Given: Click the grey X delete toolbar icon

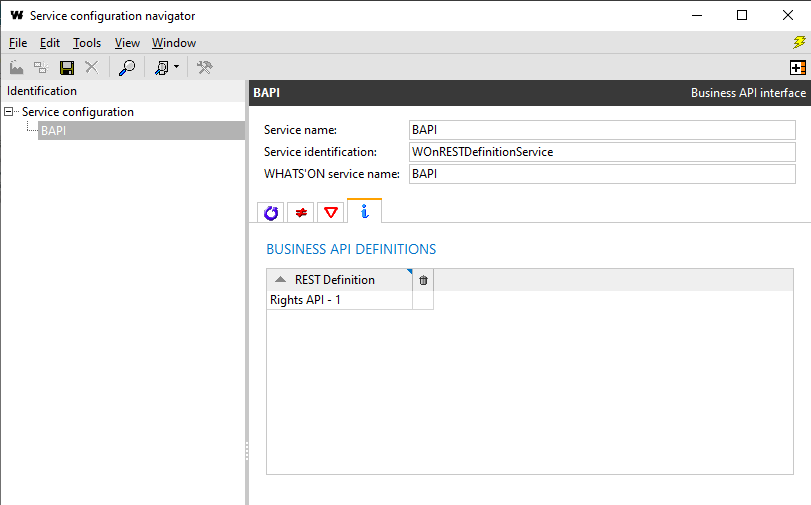Looking at the screenshot, I should 92,67.
